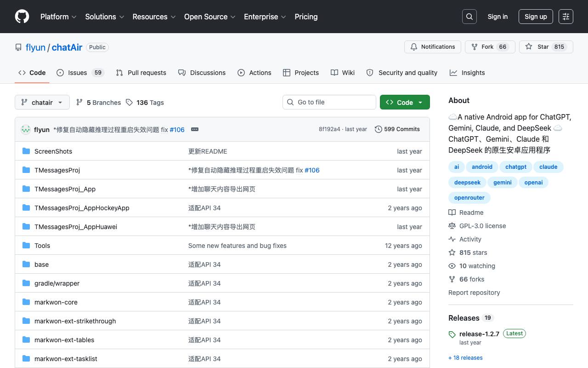Image resolution: width=588 pixels, height=368 pixels.
Task: Click the TMessagesProj_AppHockeyApp folder icon
Action: coord(26,208)
